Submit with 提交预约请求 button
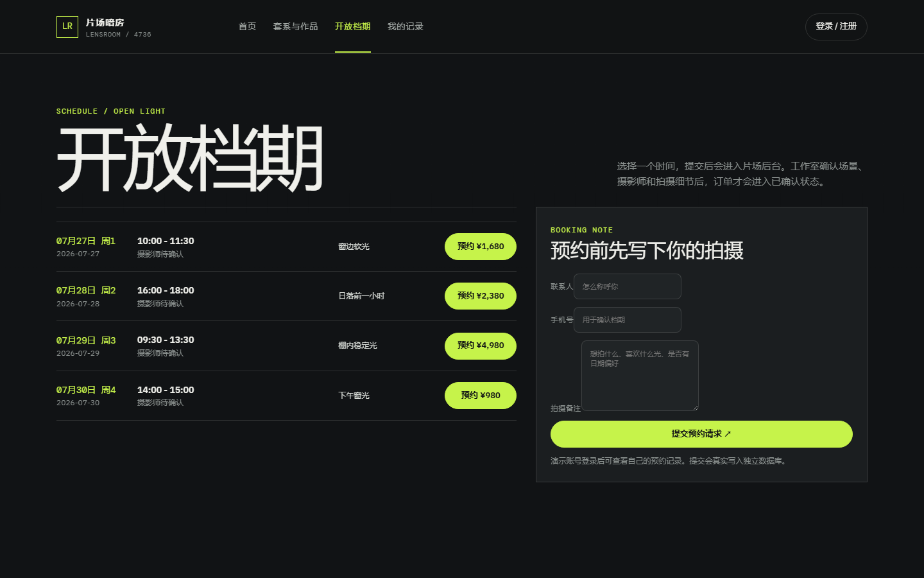 [701, 434]
